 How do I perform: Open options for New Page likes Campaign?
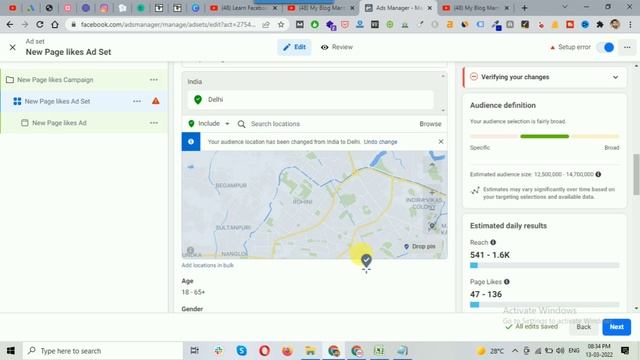click(153, 80)
